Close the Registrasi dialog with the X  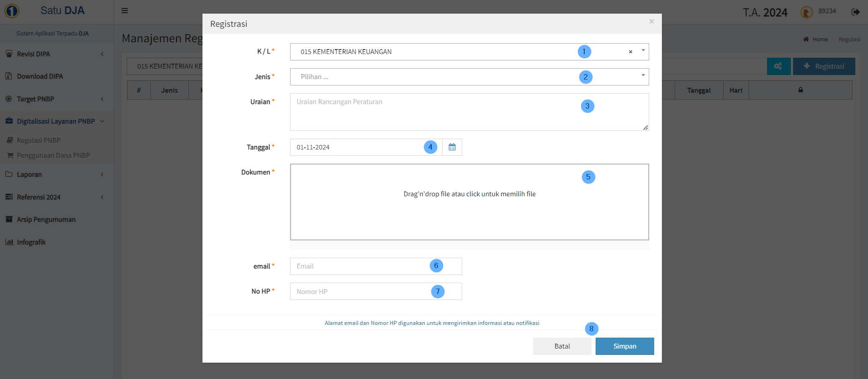click(x=651, y=21)
